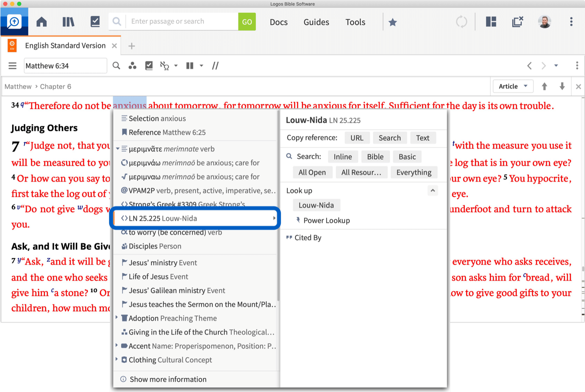Click the URL copy reference button
The height and width of the screenshot is (392, 585).
coord(357,138)
